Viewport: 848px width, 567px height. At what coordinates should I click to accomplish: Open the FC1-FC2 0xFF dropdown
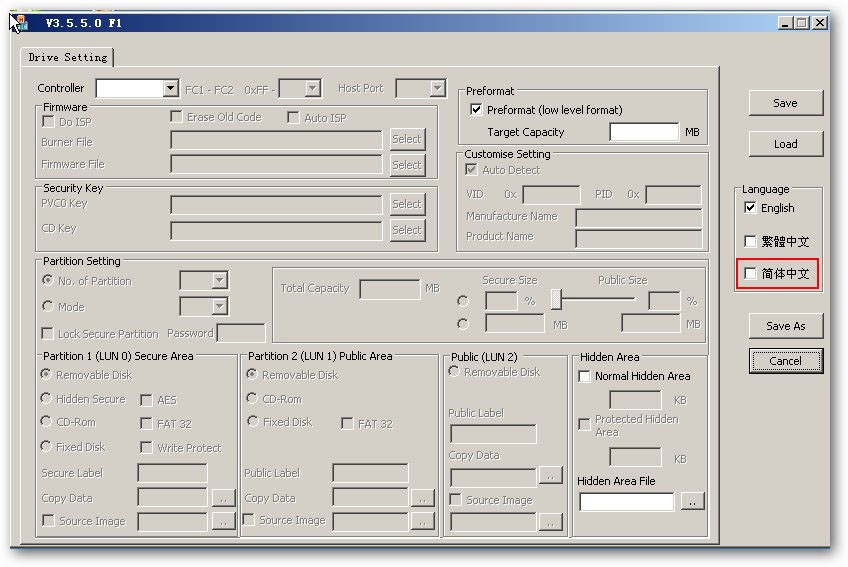(x=313, y=88)
